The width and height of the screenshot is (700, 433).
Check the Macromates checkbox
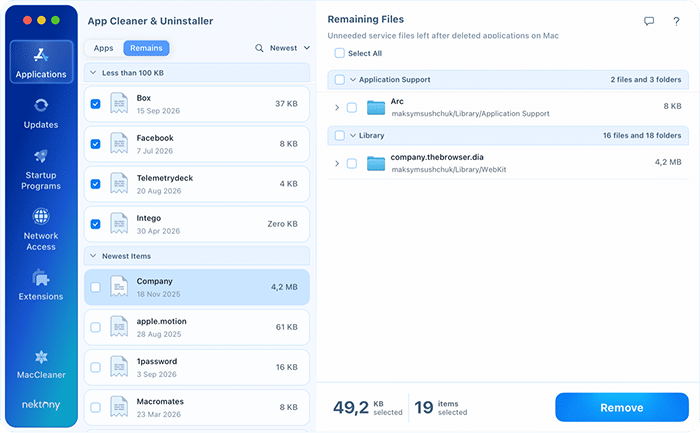pos(96,407)
